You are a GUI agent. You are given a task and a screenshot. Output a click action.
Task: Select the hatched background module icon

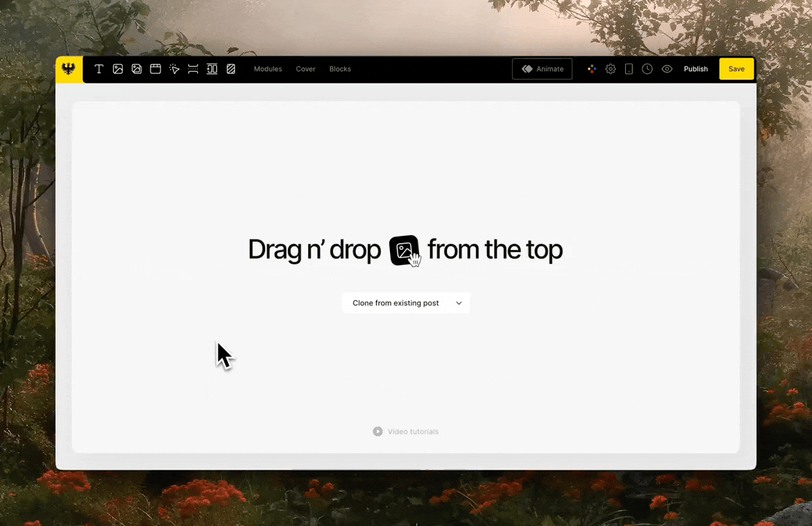pos(231,69)
